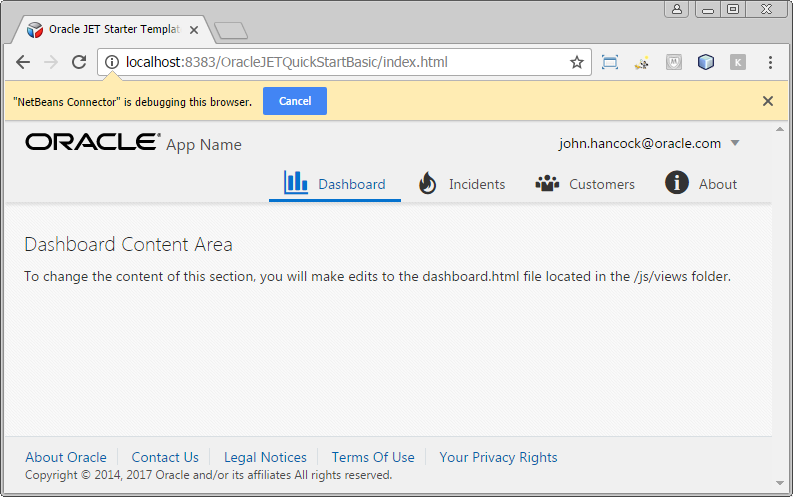Click the About info circle icon

[x=677, y=183]
